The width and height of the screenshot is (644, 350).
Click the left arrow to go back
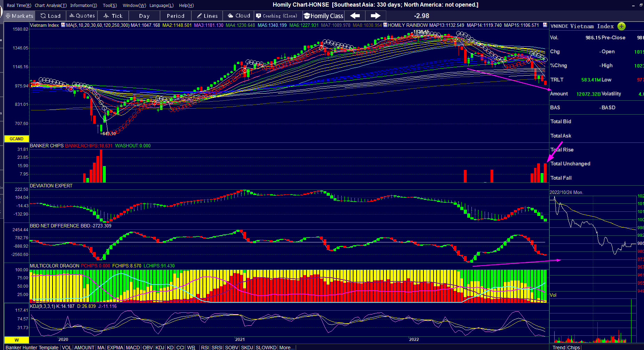pos(355,16)
